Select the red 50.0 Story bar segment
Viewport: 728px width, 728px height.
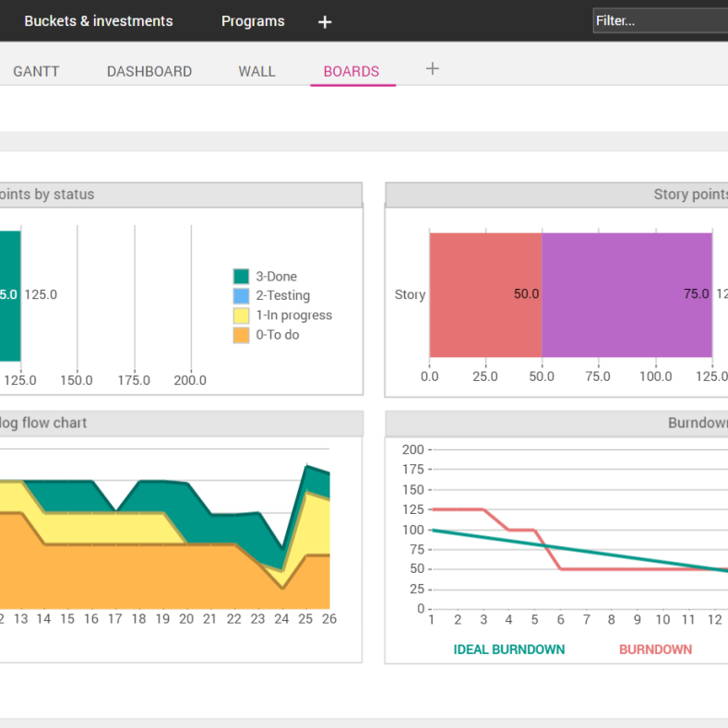(485, 295)
